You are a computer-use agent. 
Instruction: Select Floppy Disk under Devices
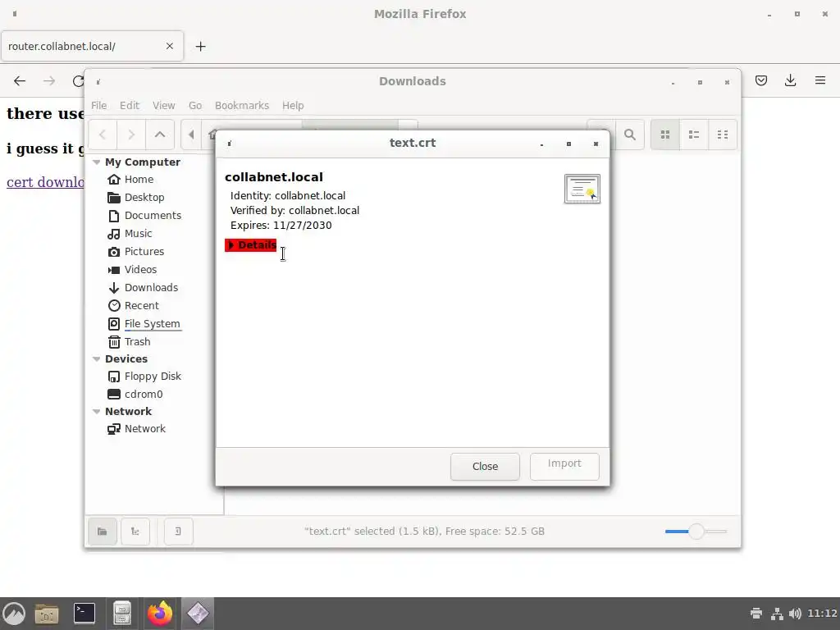[x=153, y=377]
